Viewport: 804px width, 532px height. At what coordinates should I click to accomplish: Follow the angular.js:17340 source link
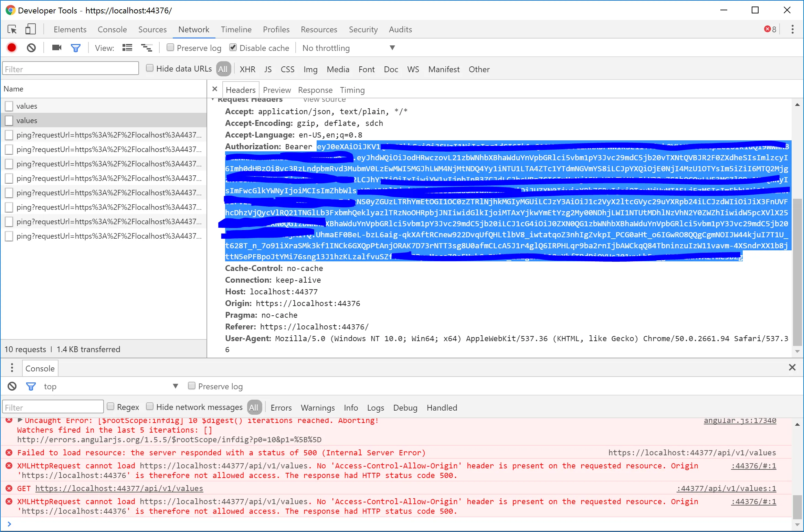[x=740, y=420]
